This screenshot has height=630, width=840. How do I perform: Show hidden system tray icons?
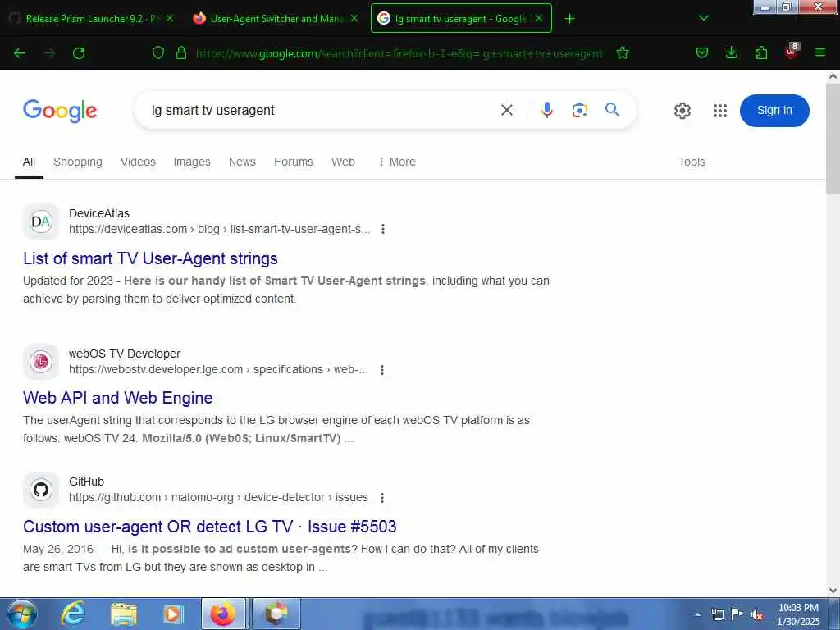pyautogui.click(x=697, y=614)
